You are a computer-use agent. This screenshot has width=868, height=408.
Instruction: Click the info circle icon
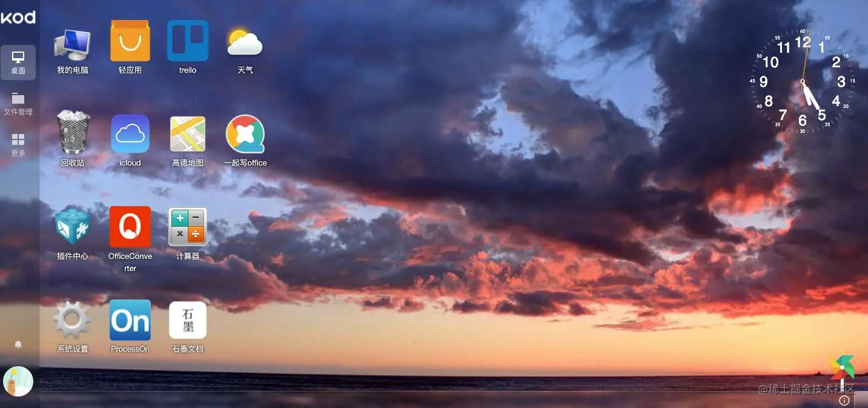click(x=844, y=400)
